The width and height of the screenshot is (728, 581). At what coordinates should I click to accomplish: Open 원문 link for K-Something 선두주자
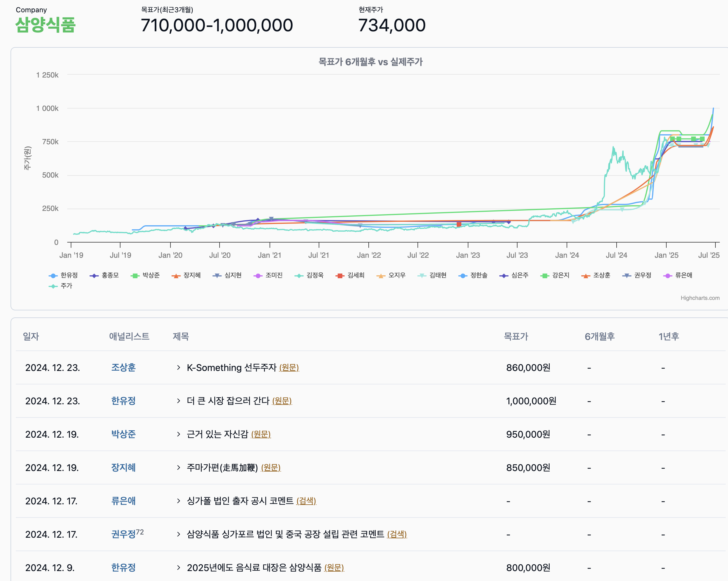tap(289, 367)
